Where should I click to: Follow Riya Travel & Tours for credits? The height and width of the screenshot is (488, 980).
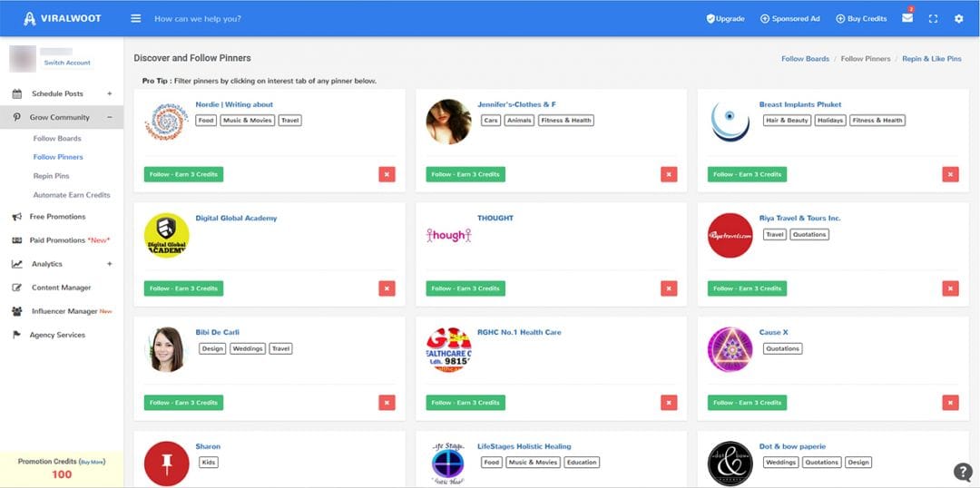point(748,288)
